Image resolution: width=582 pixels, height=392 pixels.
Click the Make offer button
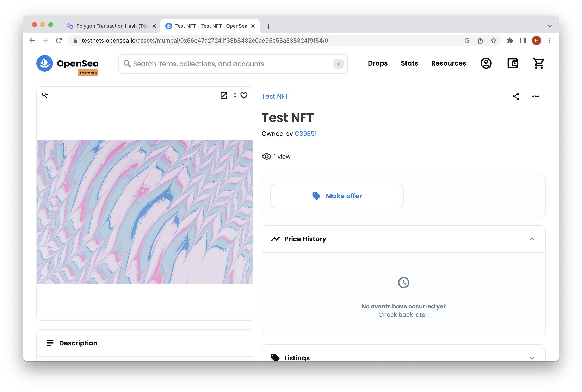click(337, 196)
